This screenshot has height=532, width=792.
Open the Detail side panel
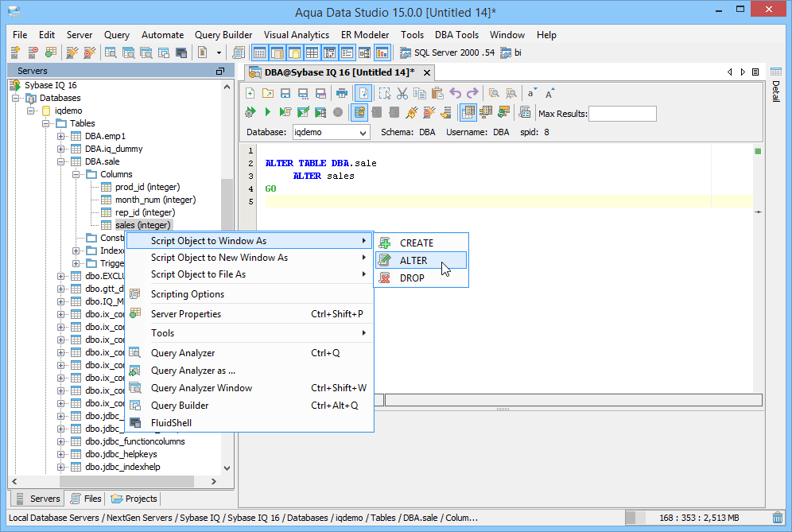click(x=776, y=83)
